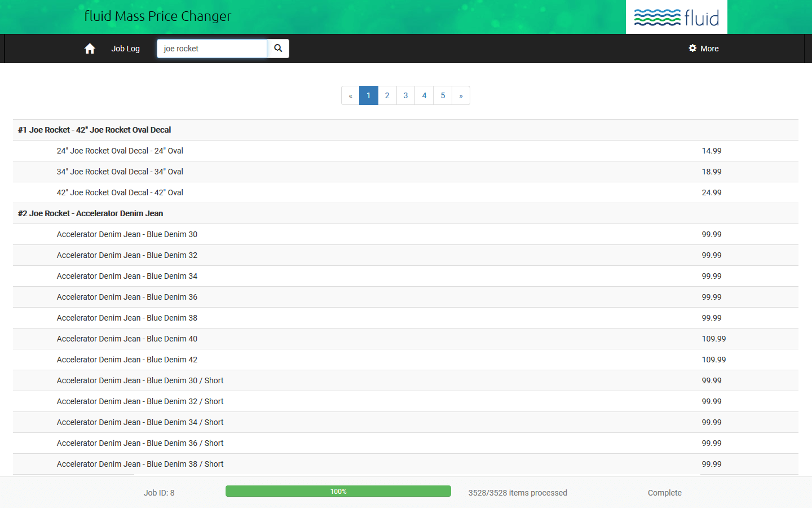Viewport: 812px width, 508px height.
Task: Navigate to results page 5
Action: tap(443, 95)
